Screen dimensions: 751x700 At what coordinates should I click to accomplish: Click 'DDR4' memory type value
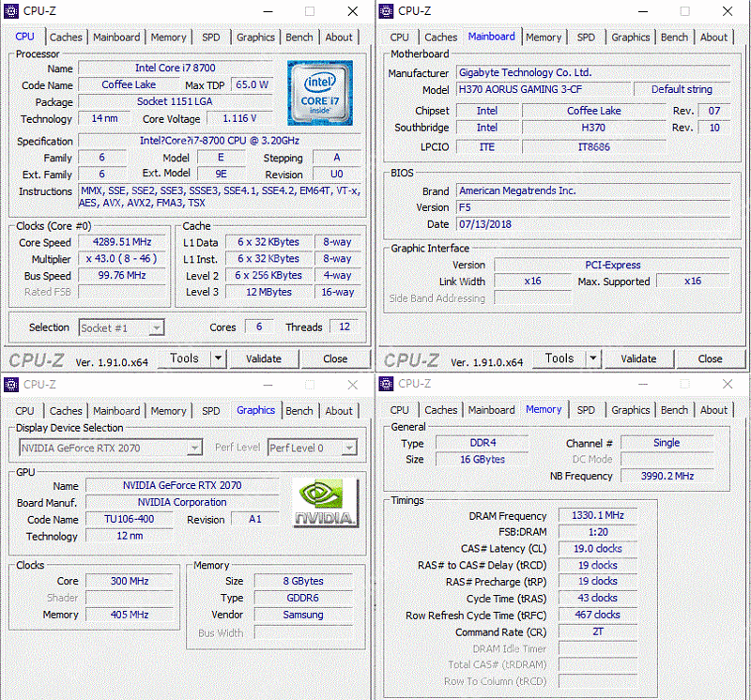[483, 443]
